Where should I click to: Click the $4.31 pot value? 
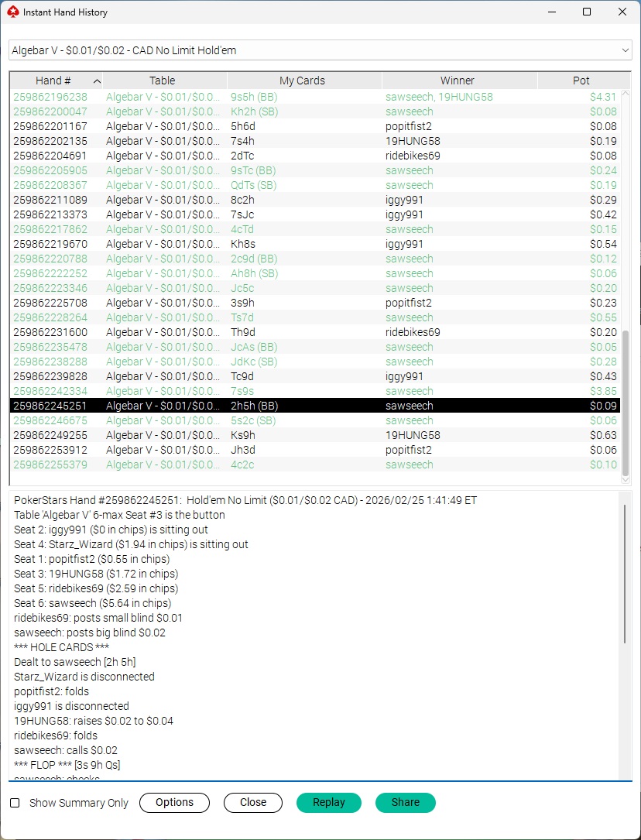click(x=603, y=97)
